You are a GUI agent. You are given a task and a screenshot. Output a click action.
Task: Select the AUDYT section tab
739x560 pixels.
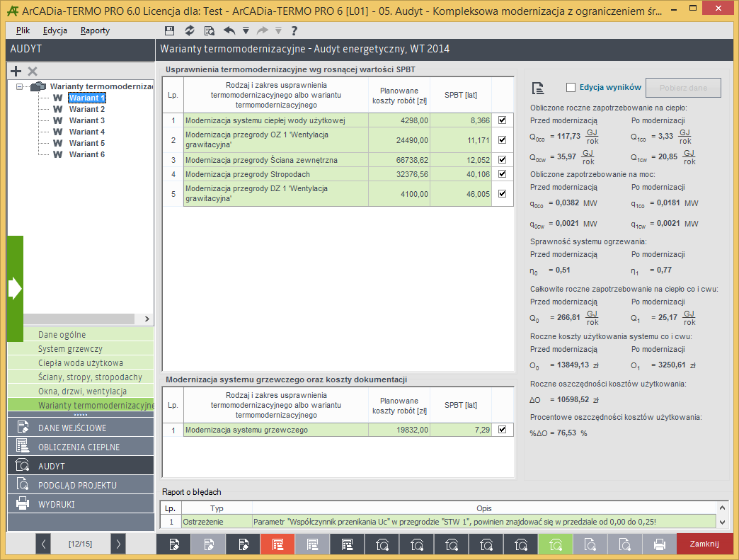click(x=81, y=466)
